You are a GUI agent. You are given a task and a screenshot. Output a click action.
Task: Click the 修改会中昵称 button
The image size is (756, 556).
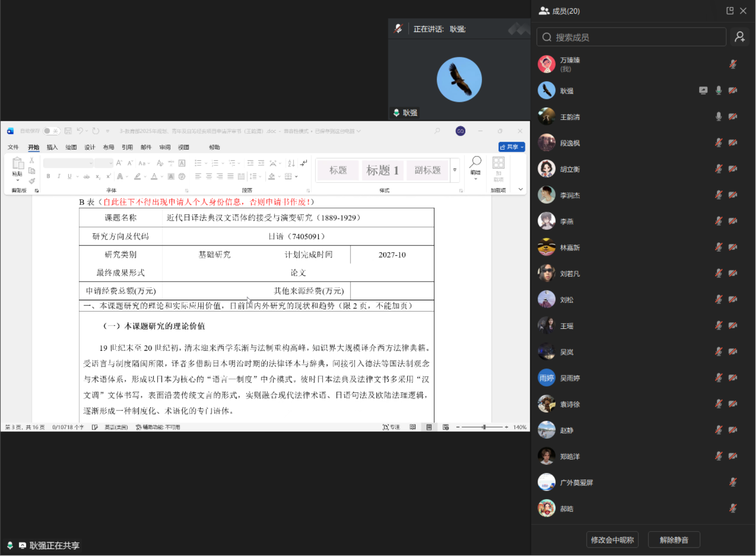[612, 540]
